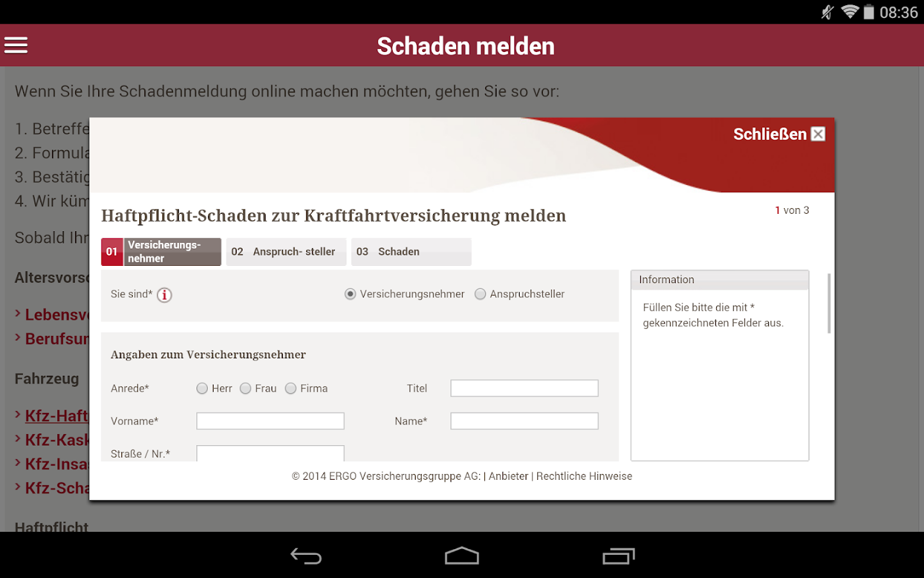Switch to the 02 Anspruchsteller step tab
Image resolution: width=924 pixels, height=578 pixels.
pos(286,251)
